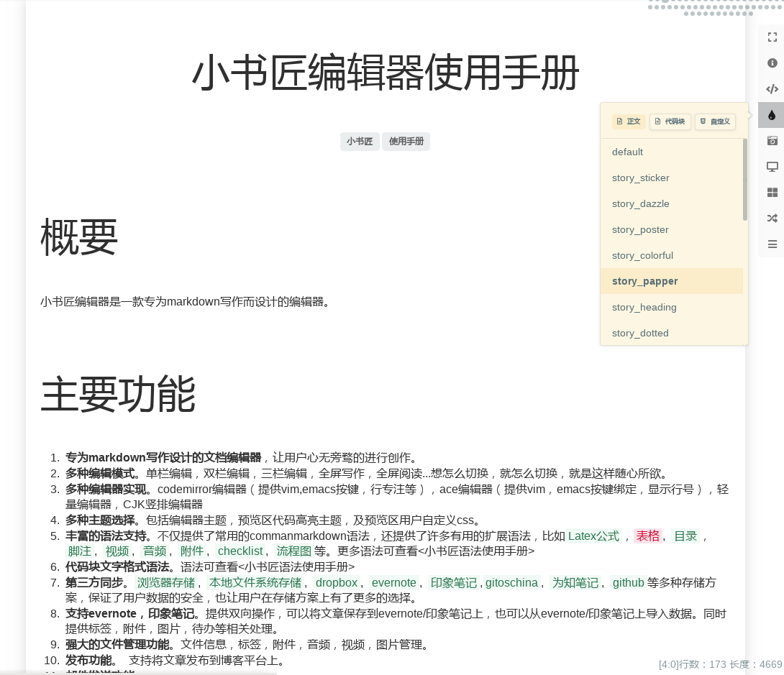Click the 强大的文件管理功能 bold text
The image size is (784, 675).
point(117,645)
